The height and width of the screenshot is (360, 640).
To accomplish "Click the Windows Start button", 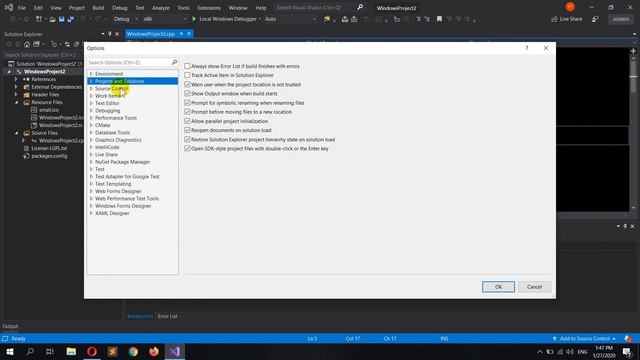I will pyautogui.click(x=10, y=351).
